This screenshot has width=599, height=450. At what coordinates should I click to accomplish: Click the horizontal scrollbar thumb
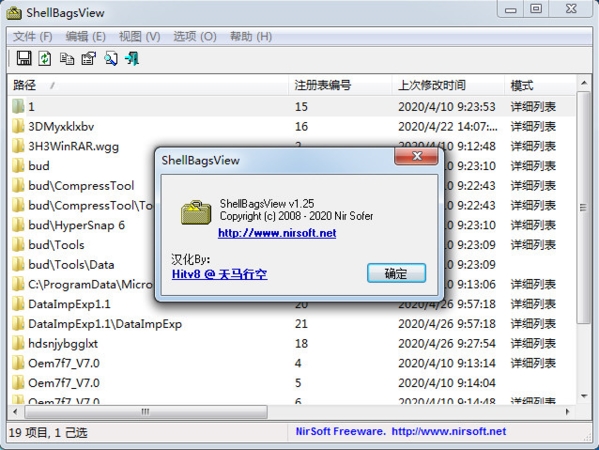click(146, 412)
